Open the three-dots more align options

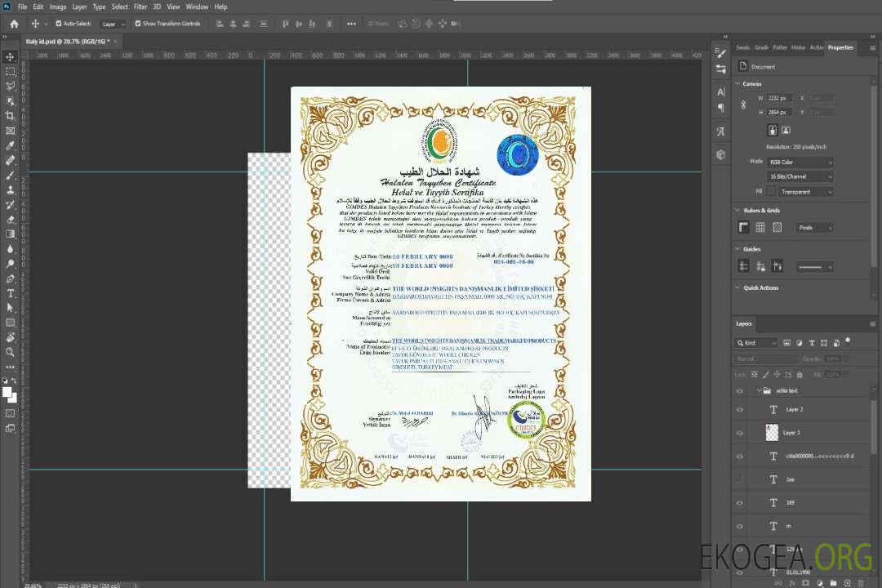coord(351,24)
